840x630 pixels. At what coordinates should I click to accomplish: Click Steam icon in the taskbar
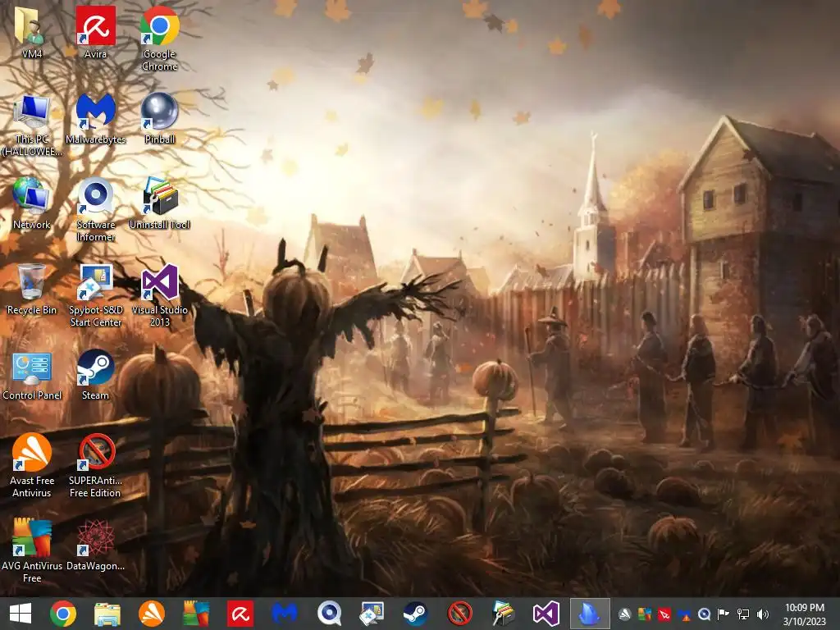[416, 614]
